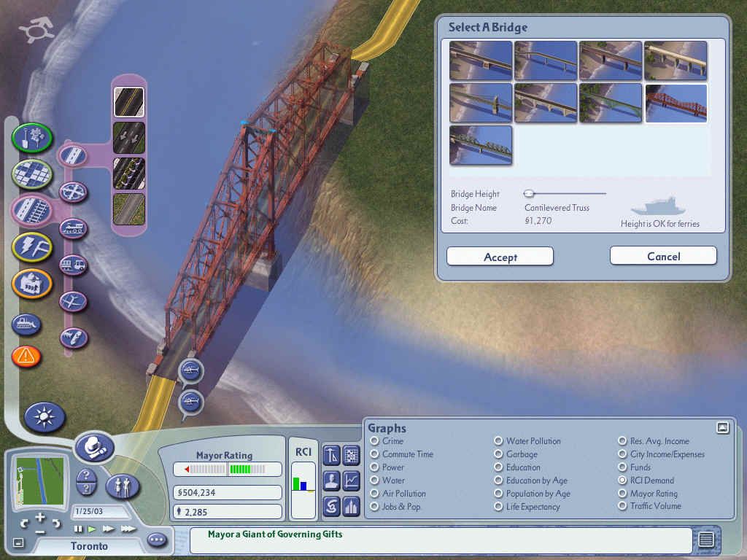747x560 pixels.
Task: Accept the selected bridge
Action: [x=500, y=256]
